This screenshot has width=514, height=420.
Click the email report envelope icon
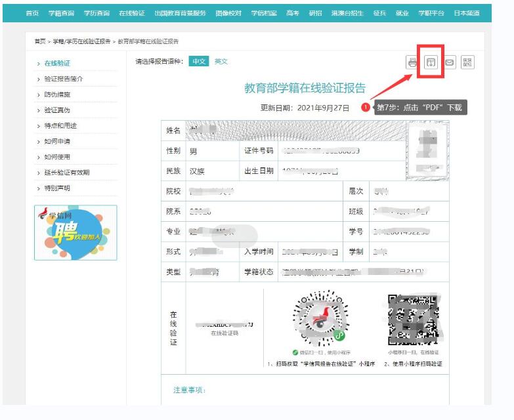[450, 62]
